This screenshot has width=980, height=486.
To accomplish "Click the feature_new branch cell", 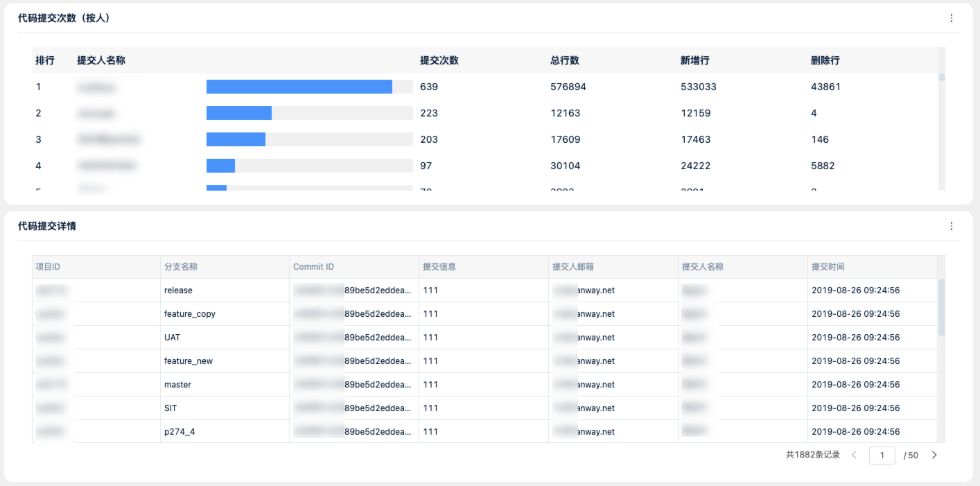I will (x=225, y=361).
